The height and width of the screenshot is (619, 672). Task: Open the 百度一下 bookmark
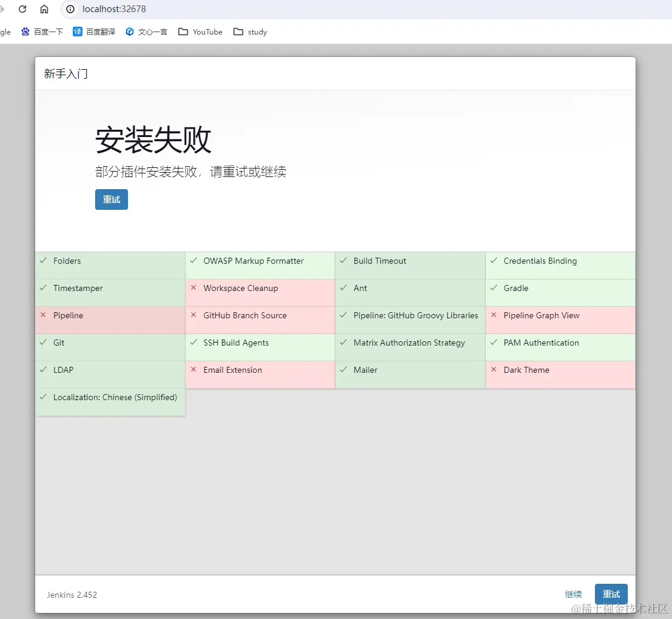tap(42, 32)
